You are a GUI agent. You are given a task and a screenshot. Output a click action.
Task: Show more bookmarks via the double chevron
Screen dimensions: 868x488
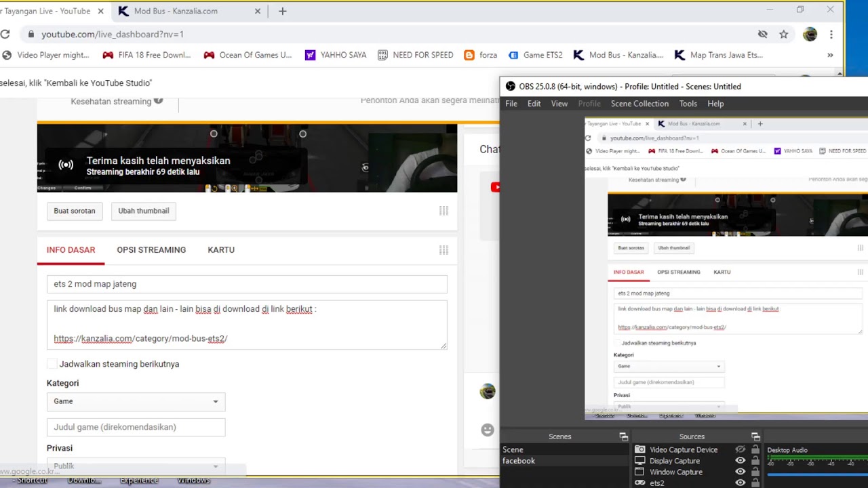[x=830, y=55]
